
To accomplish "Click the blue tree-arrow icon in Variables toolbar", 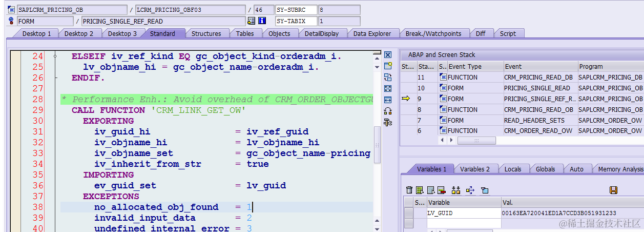I will tap(470, 190).
